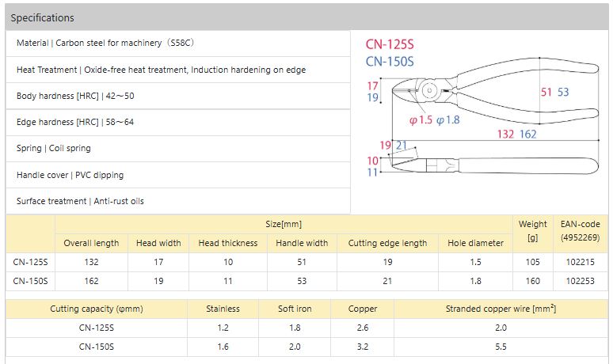The height and width of the screenshot is (364, 613).
Task: Select the Cutting edge length column header
Action: point(387,243)
